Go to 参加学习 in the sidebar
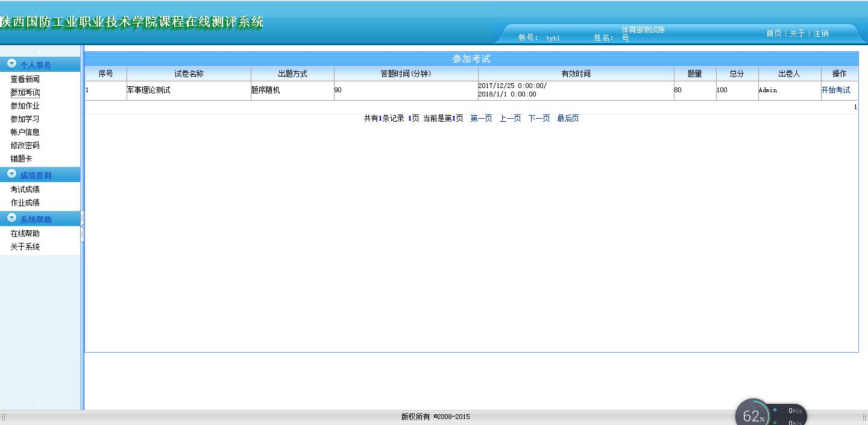Image resolution: width=868 pixels, height=425 pixels. pyautogui.click(x=25, y=119)
